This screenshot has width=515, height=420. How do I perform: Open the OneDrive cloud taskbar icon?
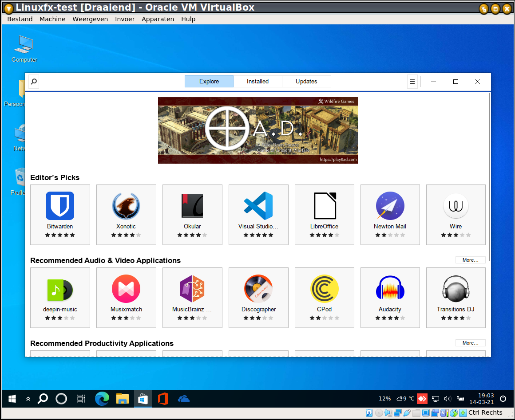click(x=184, y=399)
